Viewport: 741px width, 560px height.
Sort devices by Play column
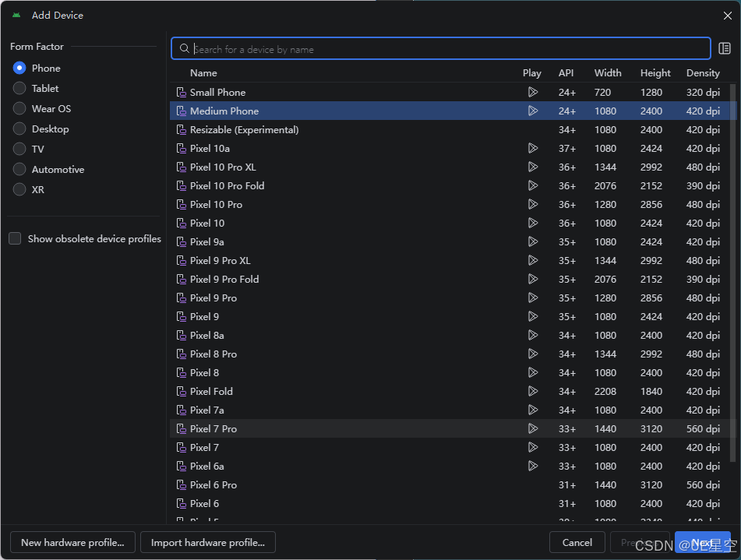click(531, 72)
